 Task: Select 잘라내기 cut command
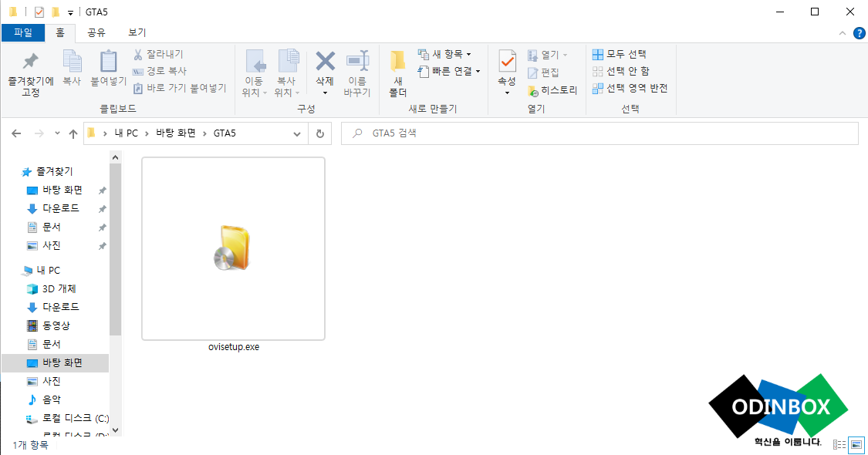tap(158, 54)
